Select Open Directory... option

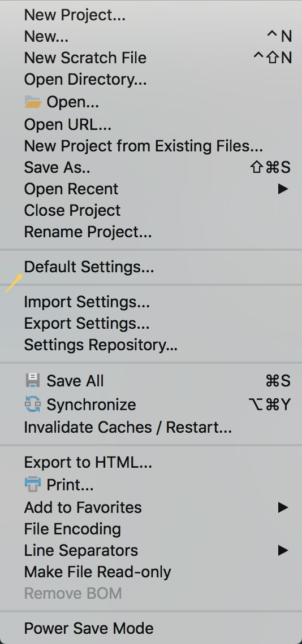[151, 79]
